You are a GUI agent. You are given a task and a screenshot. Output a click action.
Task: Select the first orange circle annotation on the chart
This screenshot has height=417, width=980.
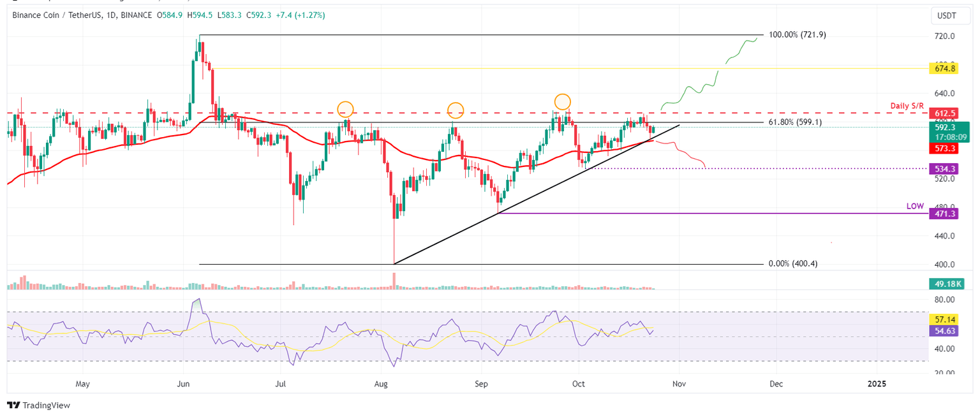pyautogui.click(x=345, y=110)
